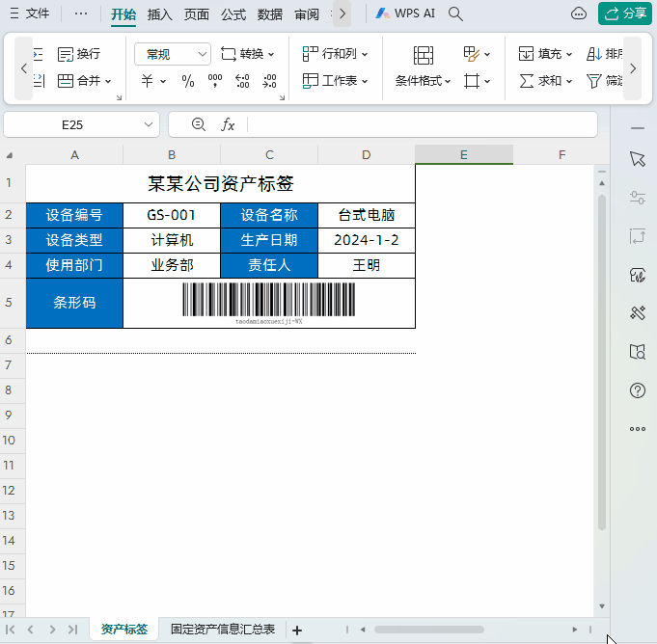Click the side panel selection arrow tool
Viewport: 657px width, 644px height.
(x=638, y=159)
